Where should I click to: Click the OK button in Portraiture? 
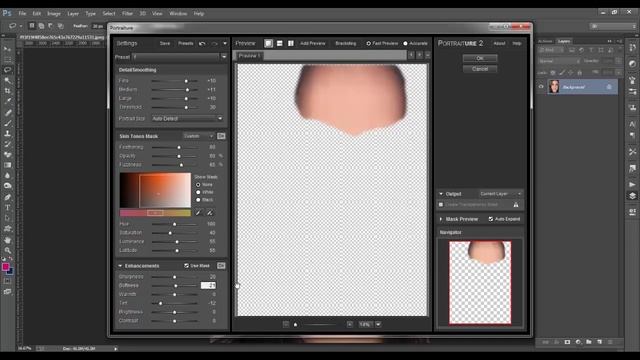click(x=480, y=58)
